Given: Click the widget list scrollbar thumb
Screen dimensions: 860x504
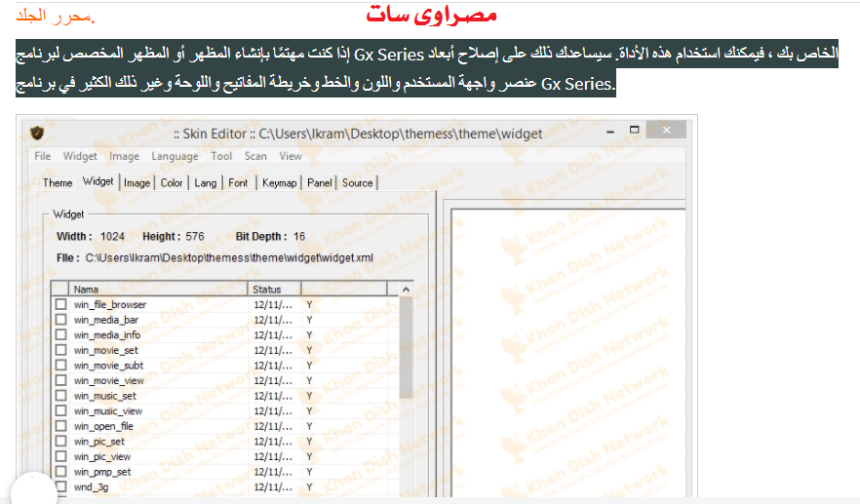Looking at the screenshot, I should [x=406, y=348].
